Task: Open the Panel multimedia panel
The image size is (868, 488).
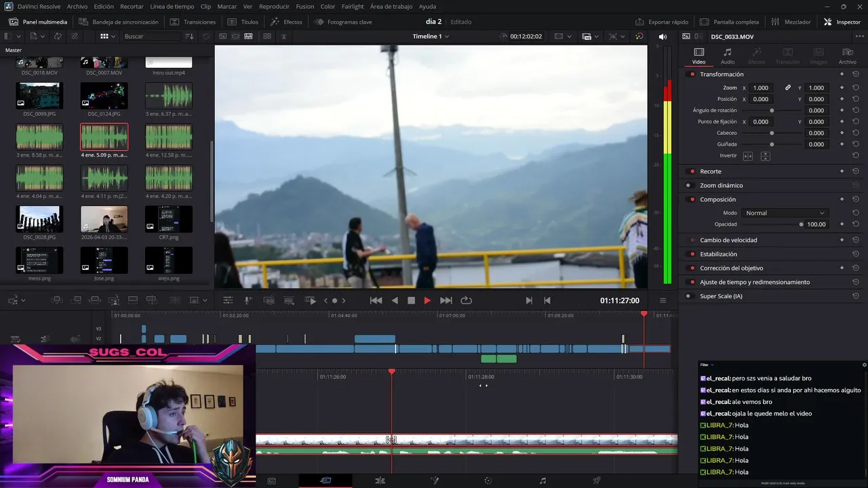Action: pyautogui.click(x=37, y=22)
